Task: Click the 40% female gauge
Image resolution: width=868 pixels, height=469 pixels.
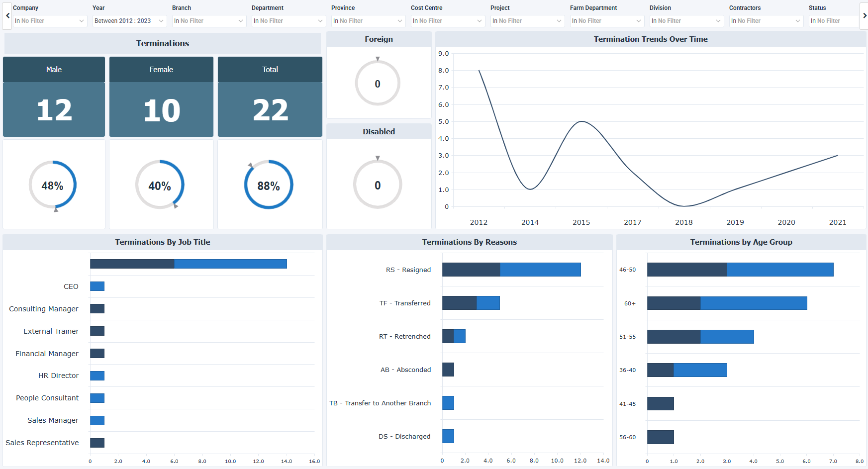Action: [160, 185]
